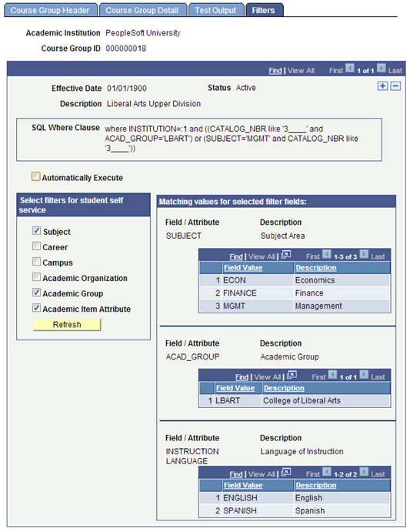410x532 pixels.
Task: Open the Course Group Detail tab
Action: (x=143, y=10)
